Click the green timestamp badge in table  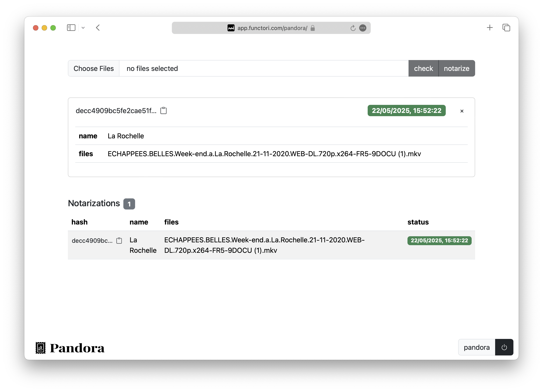point(439,241)
